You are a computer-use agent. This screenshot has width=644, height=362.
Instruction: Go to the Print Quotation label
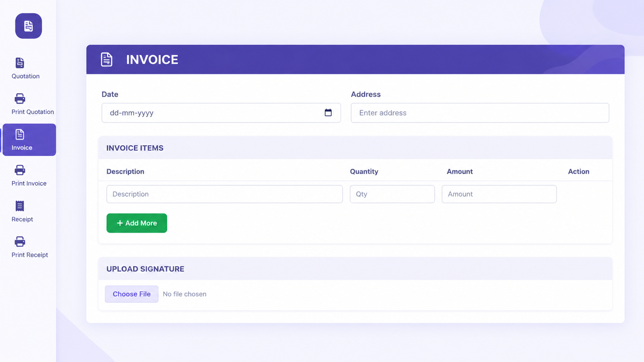(33, 112)
